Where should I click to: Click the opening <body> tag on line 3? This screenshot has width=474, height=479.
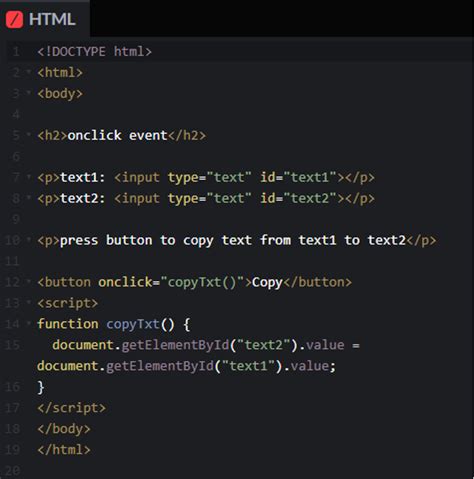pos(60,94)
